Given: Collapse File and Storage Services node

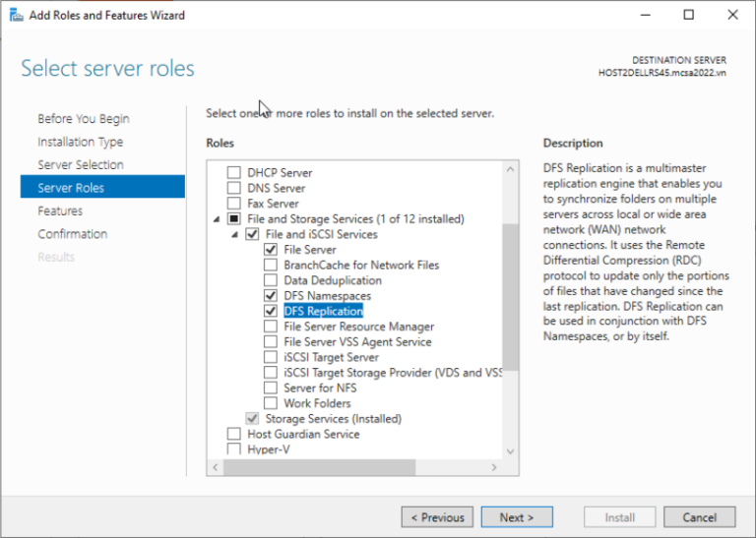Looking at the screenshot, I should [x=217, y=219].
